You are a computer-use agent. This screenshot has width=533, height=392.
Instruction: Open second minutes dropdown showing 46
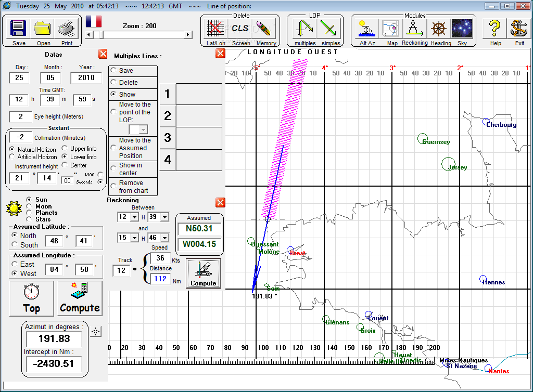coord(165,238)
